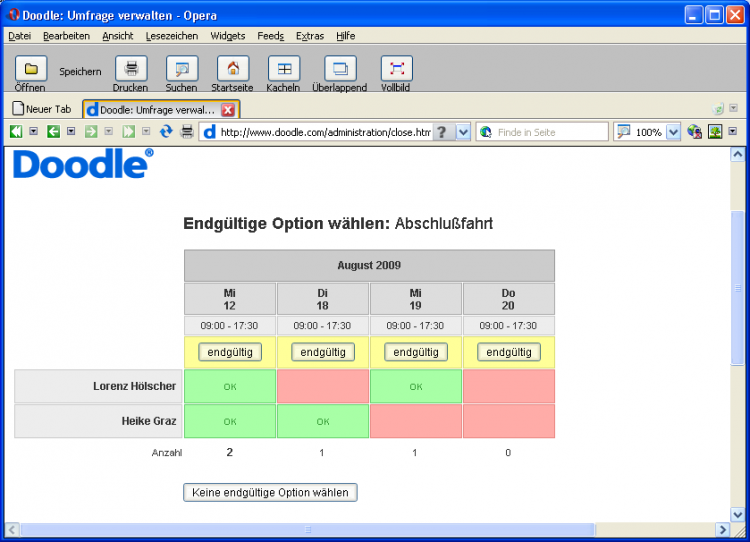Click the Heike Graz name cell
750x542 pixels.
(x=98, y=421)
